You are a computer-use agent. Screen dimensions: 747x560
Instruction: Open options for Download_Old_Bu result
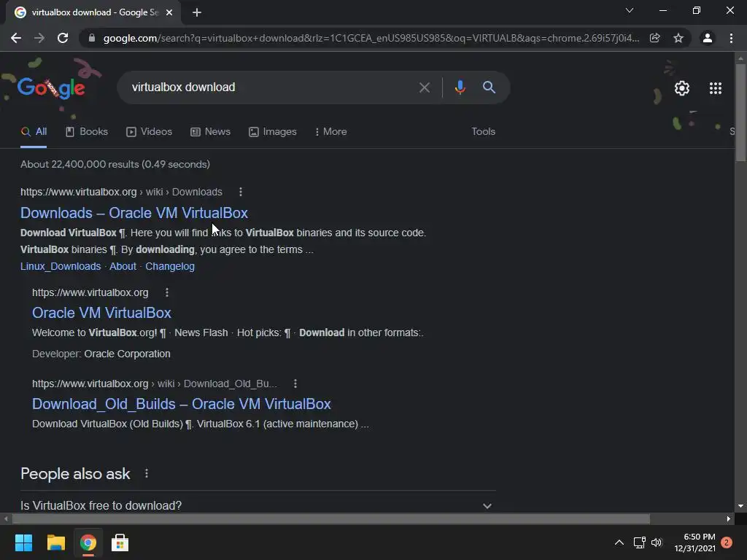click(295, 384)
